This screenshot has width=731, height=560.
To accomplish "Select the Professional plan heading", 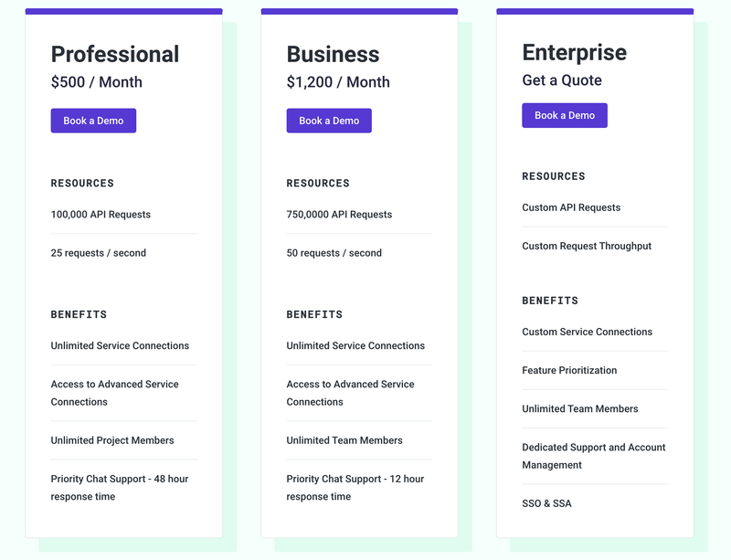I will [x=115, y=54].
